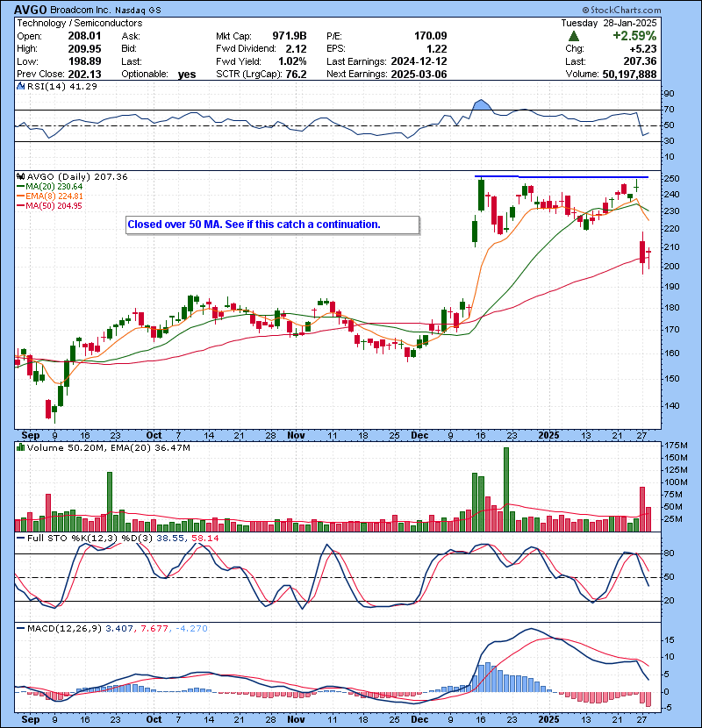Screen dimensions: 702x728
Task: Click the AVGO ticker symbol in header
Action: point(30,10)
